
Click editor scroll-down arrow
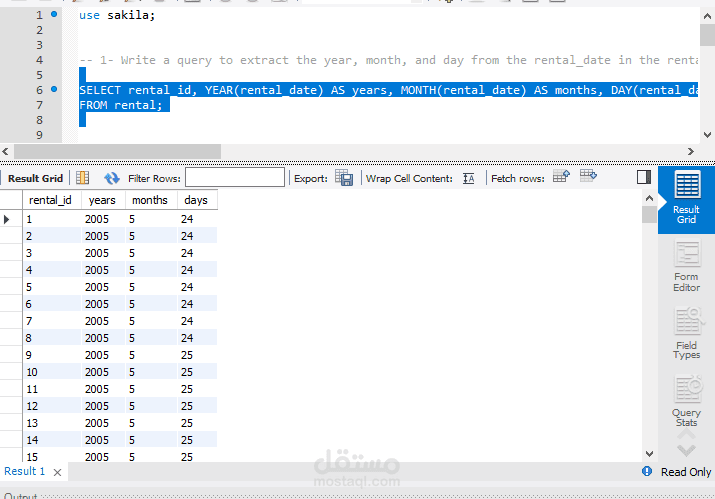[x=707, y=135]
